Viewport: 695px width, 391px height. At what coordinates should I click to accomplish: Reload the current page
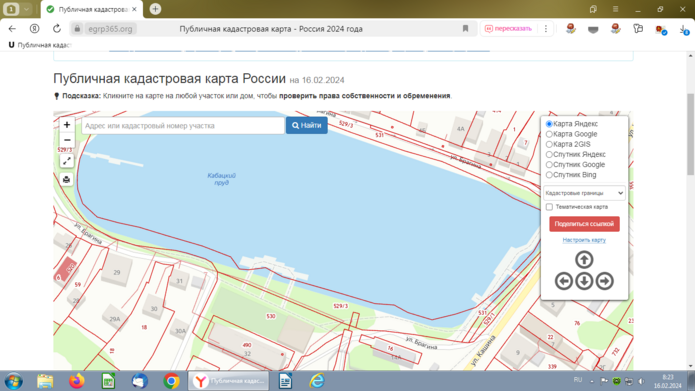(57, 29)
